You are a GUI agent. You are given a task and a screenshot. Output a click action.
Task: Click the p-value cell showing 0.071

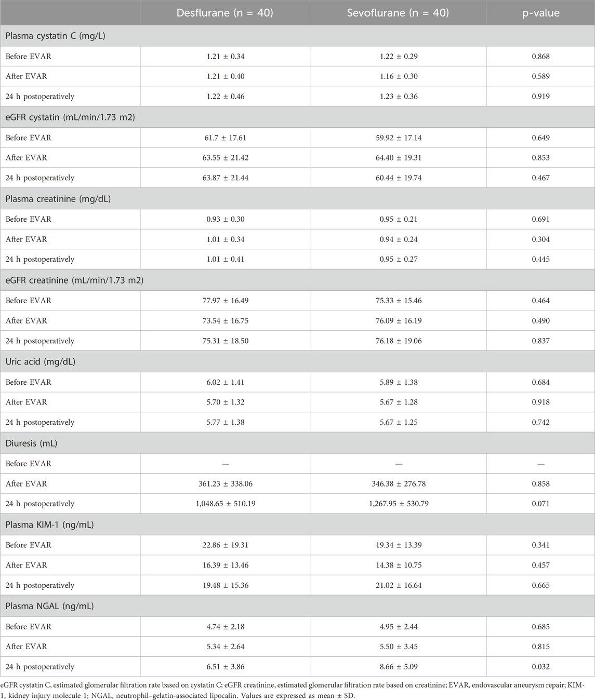tap(540, 504)
